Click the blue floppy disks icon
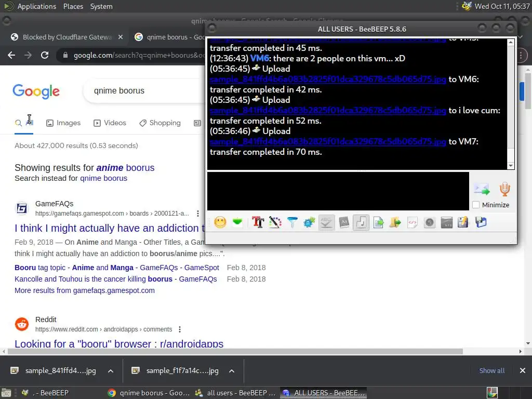The width and height of the screenshot is (532, 399). pos(481,222)
